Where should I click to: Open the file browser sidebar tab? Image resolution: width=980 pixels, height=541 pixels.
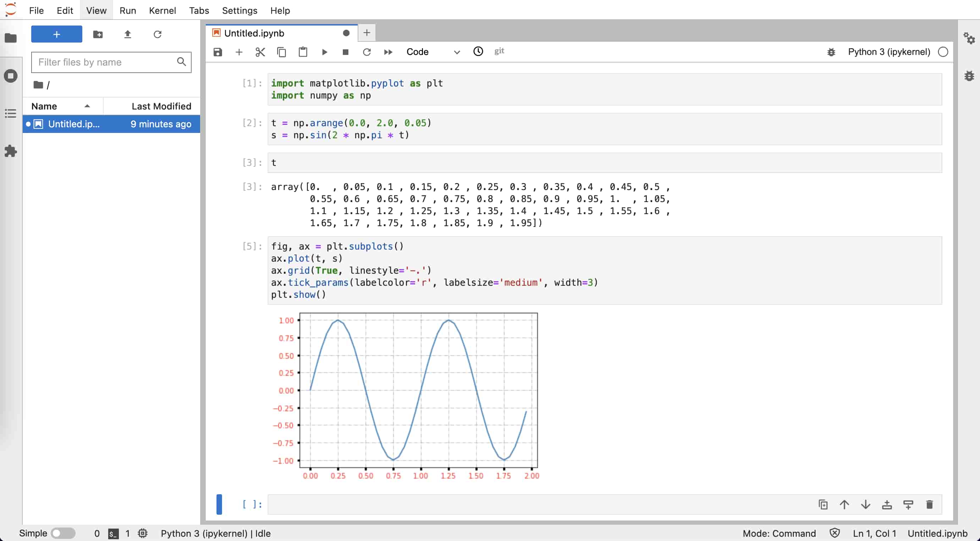[x=11, y=38]
